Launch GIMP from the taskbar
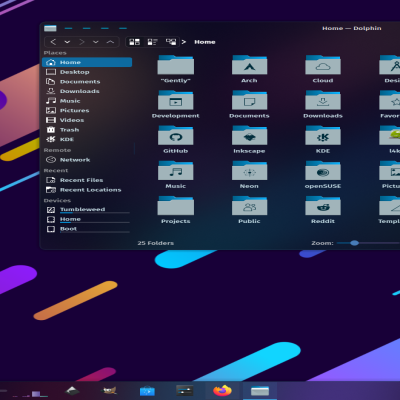 point(109,390)
